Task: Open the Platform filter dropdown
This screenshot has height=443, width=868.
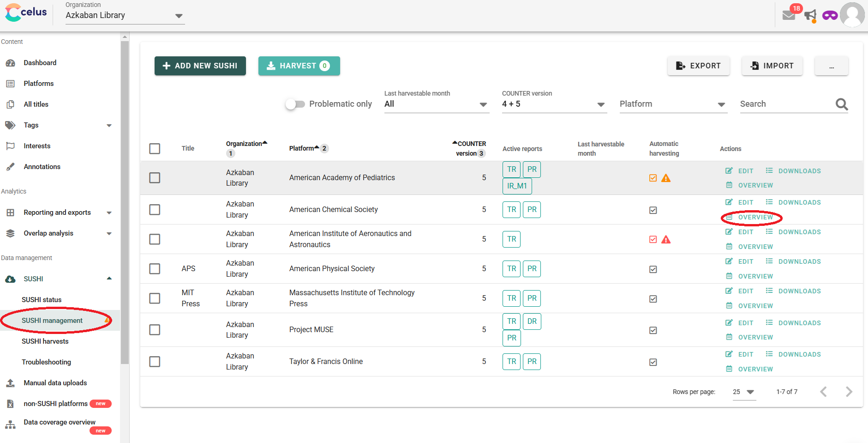Action: pyautogui.click(x=673, y=104)
